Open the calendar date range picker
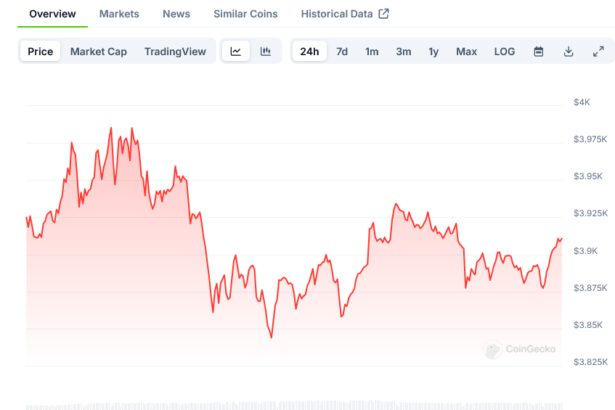615x410 pixels. (538, 51)
